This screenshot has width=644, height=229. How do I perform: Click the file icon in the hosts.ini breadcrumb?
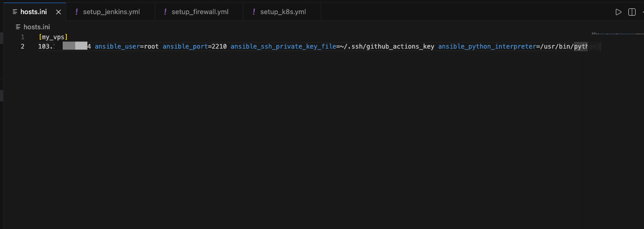tap(18, 27)
